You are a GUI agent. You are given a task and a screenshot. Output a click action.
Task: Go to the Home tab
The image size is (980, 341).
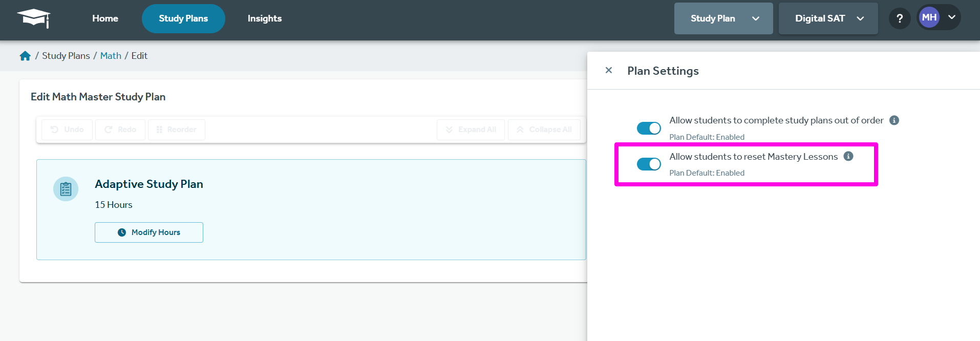(x=105, y=18)
